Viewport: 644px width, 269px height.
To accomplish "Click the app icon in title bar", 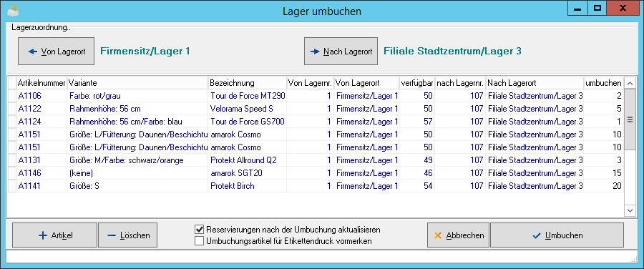I will (x=13, y=10).
